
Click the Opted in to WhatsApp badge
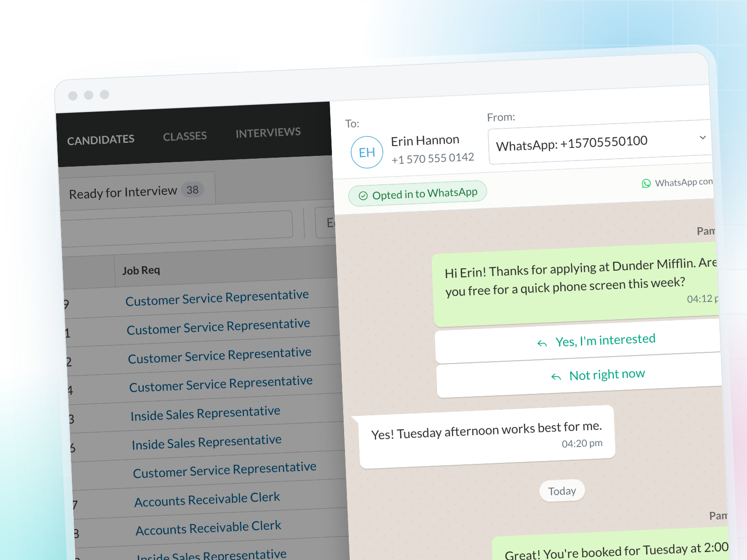pos(417,194)
